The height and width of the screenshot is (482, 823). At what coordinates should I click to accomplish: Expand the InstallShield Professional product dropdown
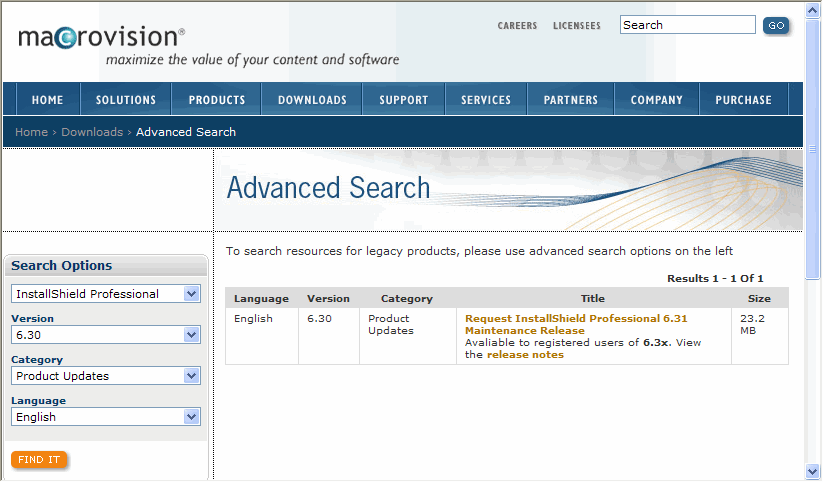point(192,294)
